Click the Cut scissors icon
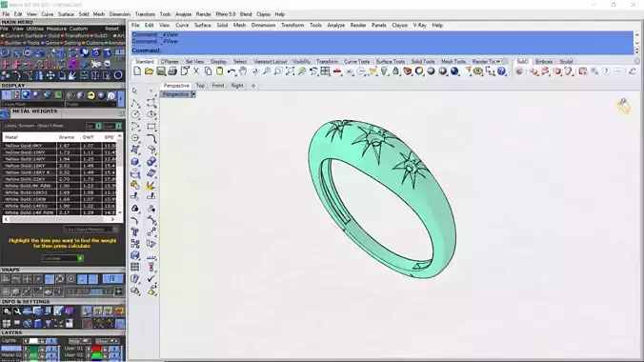This screenshot has height=362, width=644. click(x=196, y=71)
